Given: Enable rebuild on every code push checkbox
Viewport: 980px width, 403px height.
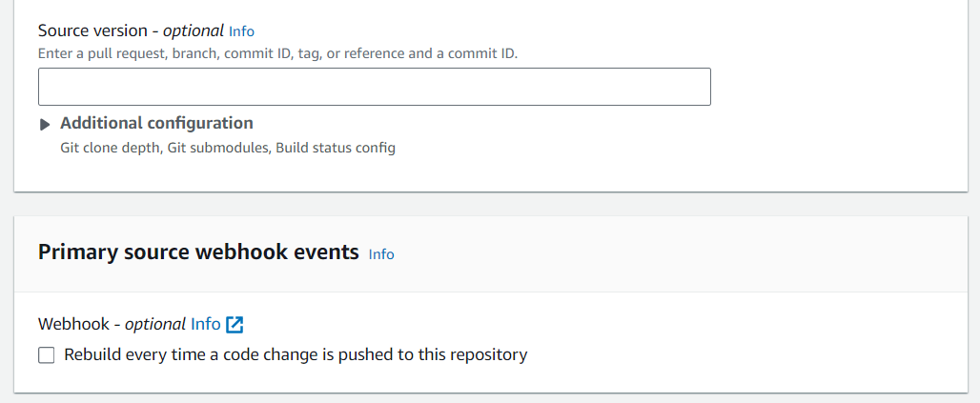Looking at the screenshot, I should 47,355.
